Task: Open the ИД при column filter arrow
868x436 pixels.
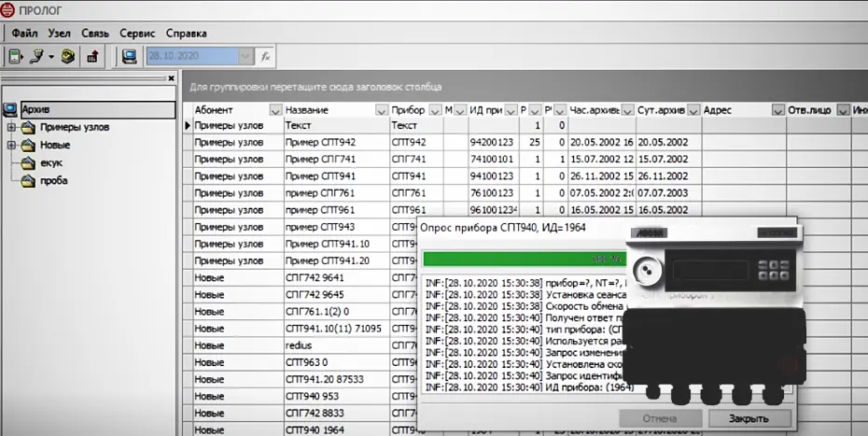Action: [x=511, y=110]
